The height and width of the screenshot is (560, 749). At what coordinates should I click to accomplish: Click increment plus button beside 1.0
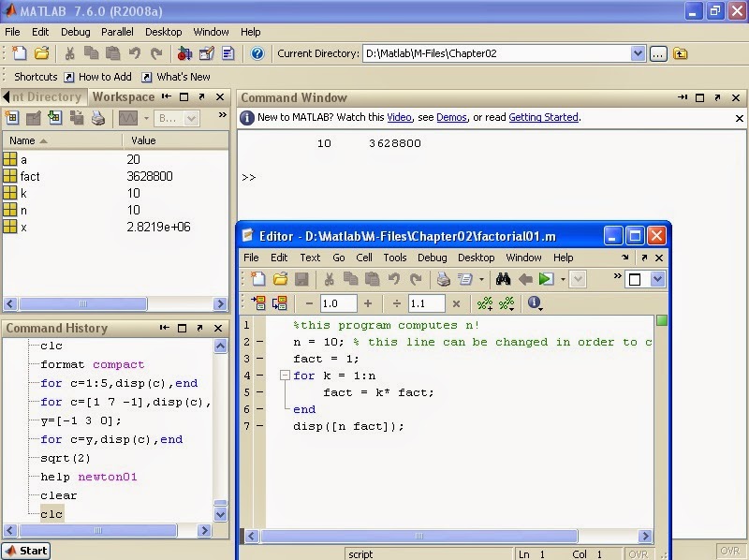[x=368, y=303]
